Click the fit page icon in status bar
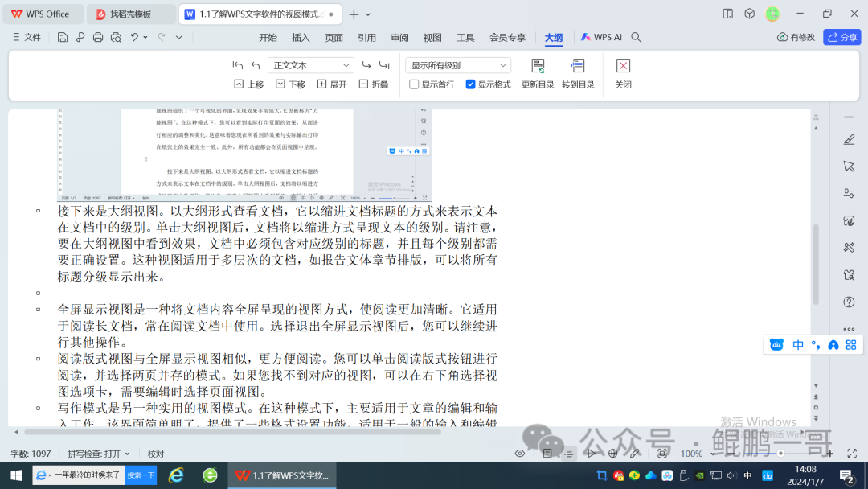This screenshot has height=489, width=868. [x=662, y=454]
